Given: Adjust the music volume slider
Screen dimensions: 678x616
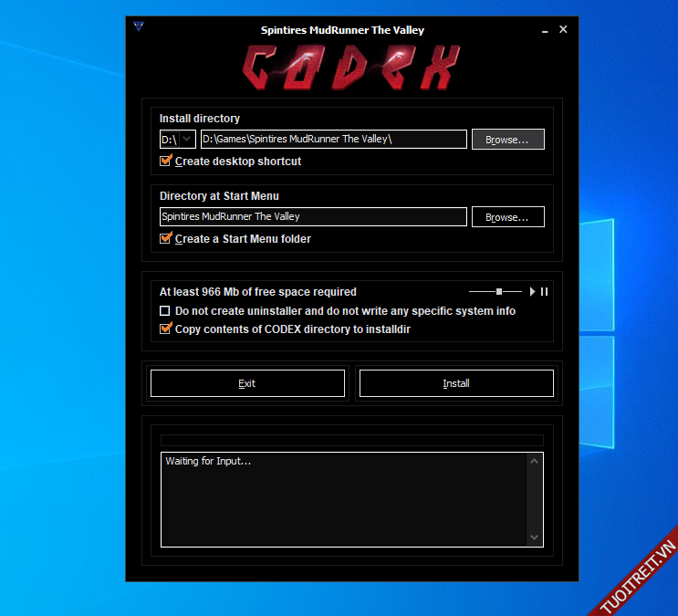Looking at the screenshot, I should 499,292.
